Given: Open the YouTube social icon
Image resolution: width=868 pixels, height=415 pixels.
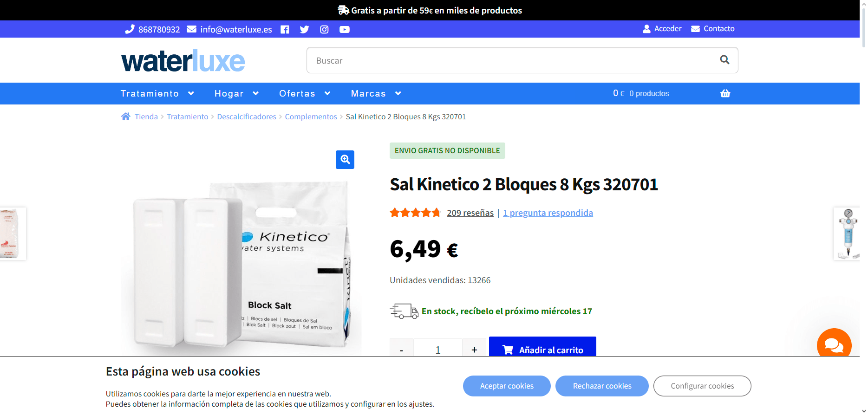Looking at the screenshot, I should [344, 30].
